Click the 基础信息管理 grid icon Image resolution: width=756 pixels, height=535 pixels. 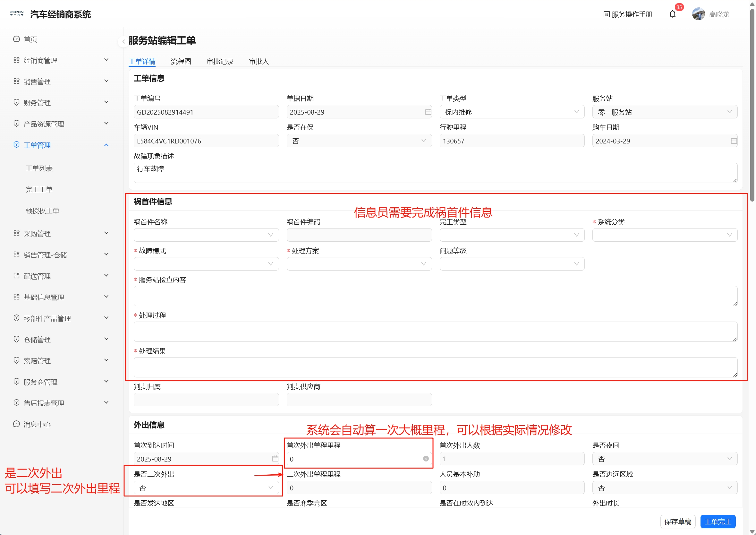[16, 297]
